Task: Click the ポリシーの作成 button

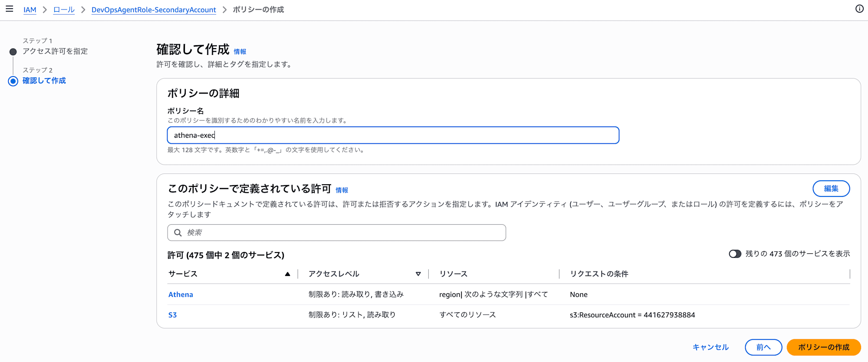Action: pos(824,347)
